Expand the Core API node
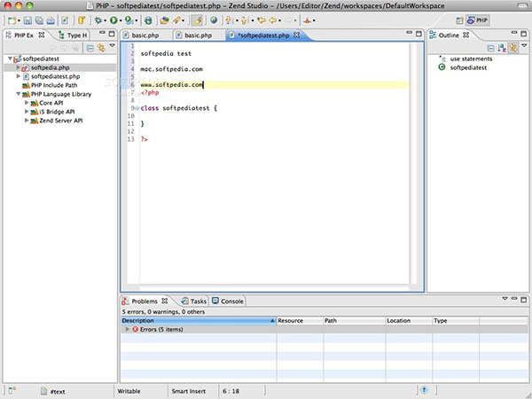 point(27,103)
